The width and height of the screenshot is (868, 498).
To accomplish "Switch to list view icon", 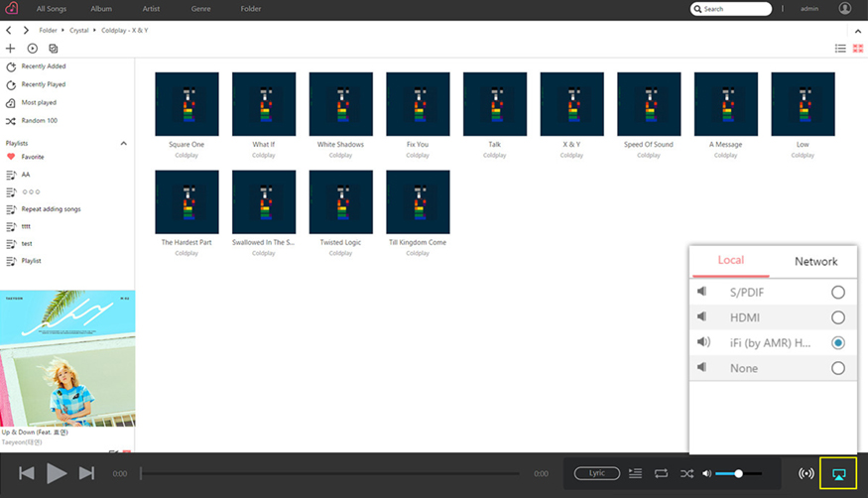I will click(840, 49).
